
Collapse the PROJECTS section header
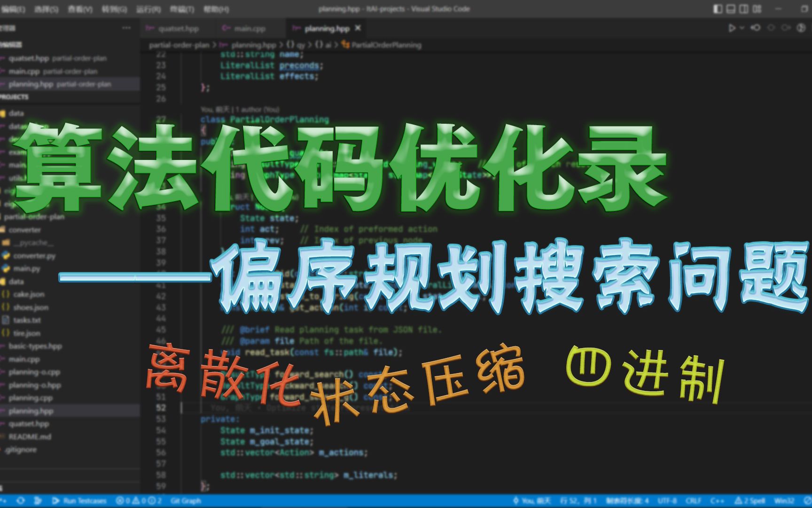pos(70,97)
